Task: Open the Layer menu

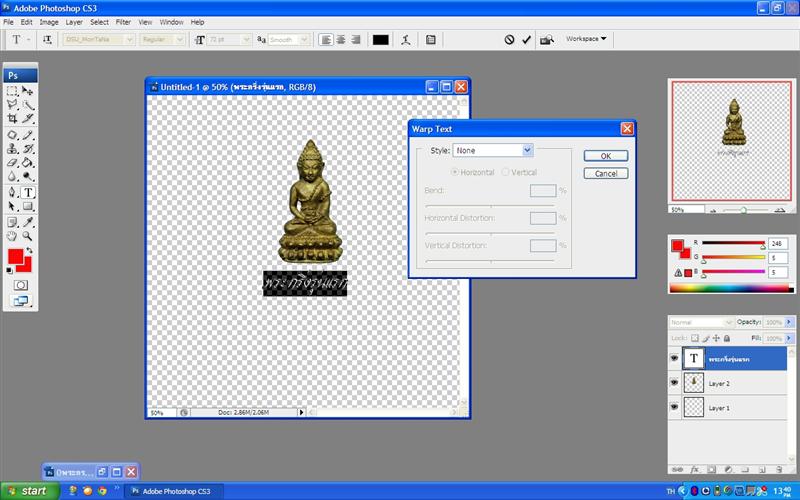Action: (75, 21)
